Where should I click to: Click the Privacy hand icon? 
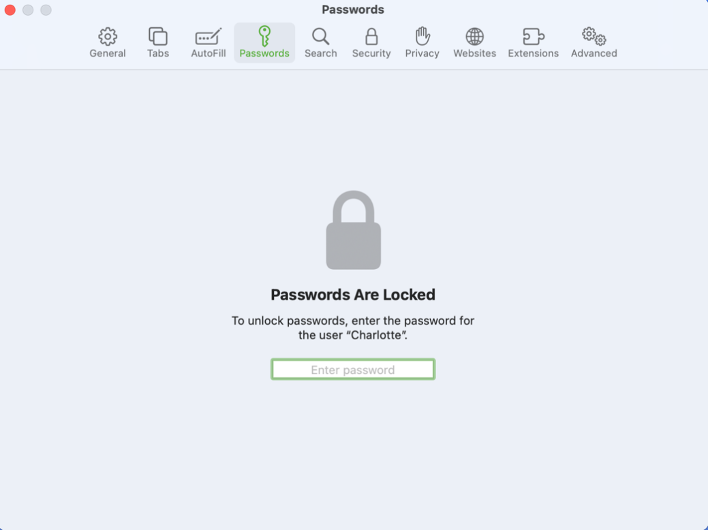[x=422, y=36]
